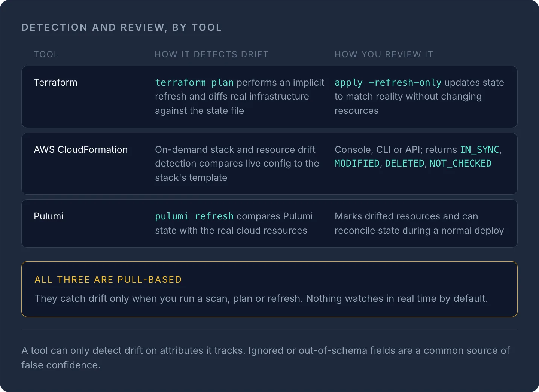The height and width of the screenshot is (392, 539).
Task: Click the 'NOT_CHECKED' status code
Action: (460, 163)
